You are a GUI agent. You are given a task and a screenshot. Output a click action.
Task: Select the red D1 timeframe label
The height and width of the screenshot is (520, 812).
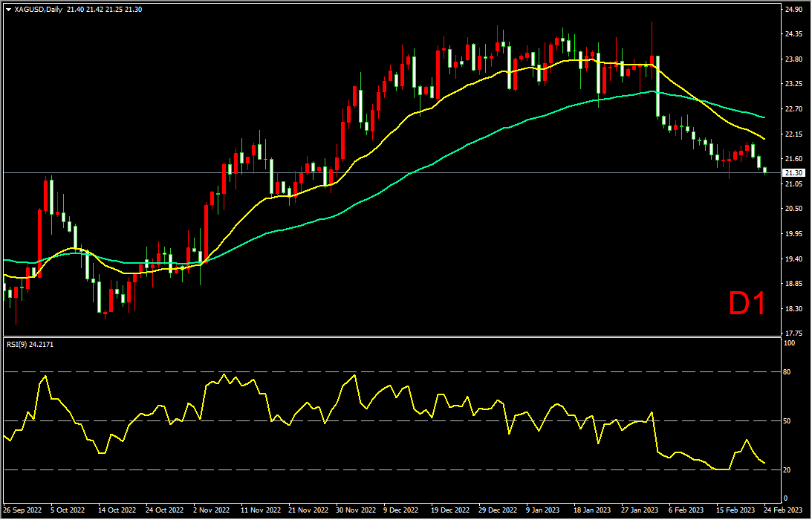(747, 304)
